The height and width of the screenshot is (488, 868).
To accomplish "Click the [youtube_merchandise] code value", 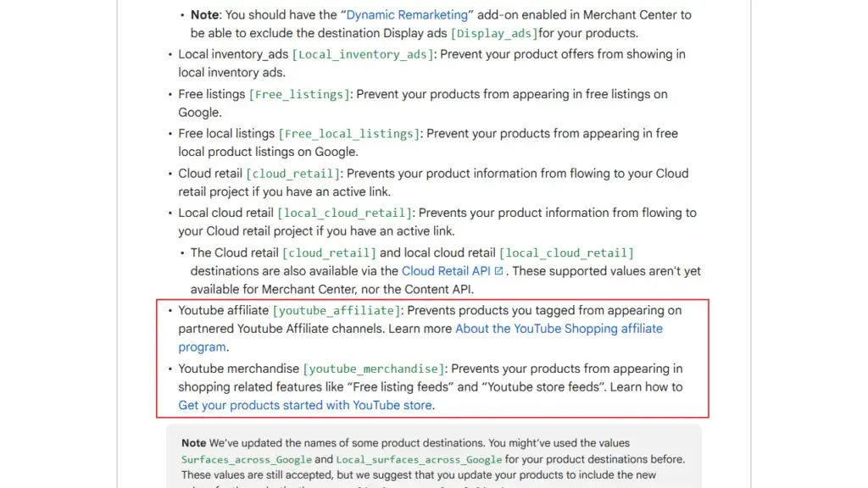I will coord(374,369).
